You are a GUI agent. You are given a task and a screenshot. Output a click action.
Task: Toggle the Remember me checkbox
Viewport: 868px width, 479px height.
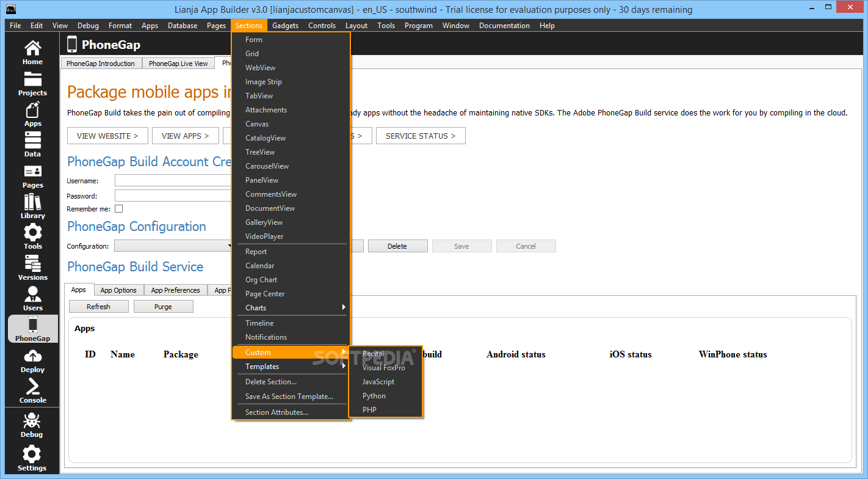click(119, 209)
